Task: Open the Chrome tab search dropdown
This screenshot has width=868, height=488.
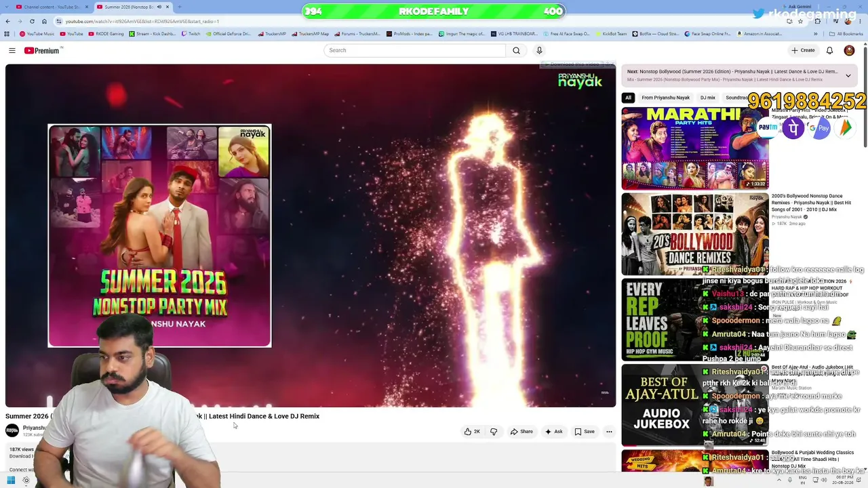Action: click(7, 7)
